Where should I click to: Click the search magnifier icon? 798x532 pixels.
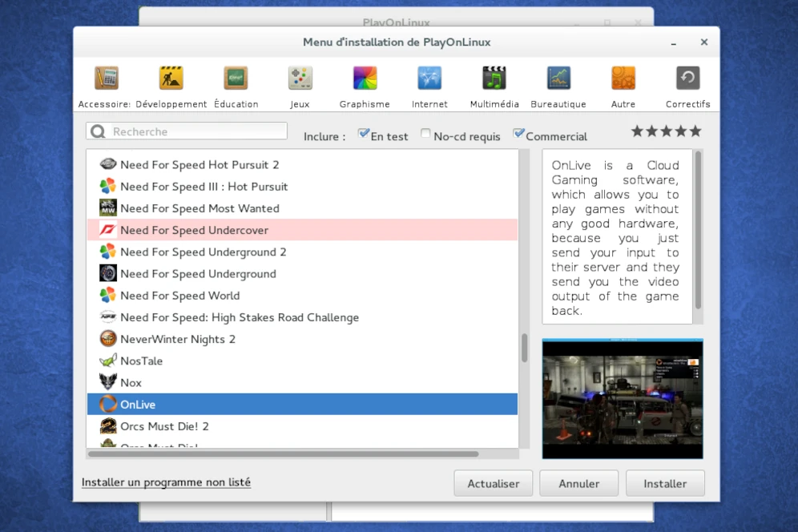[x=98, y=132]
